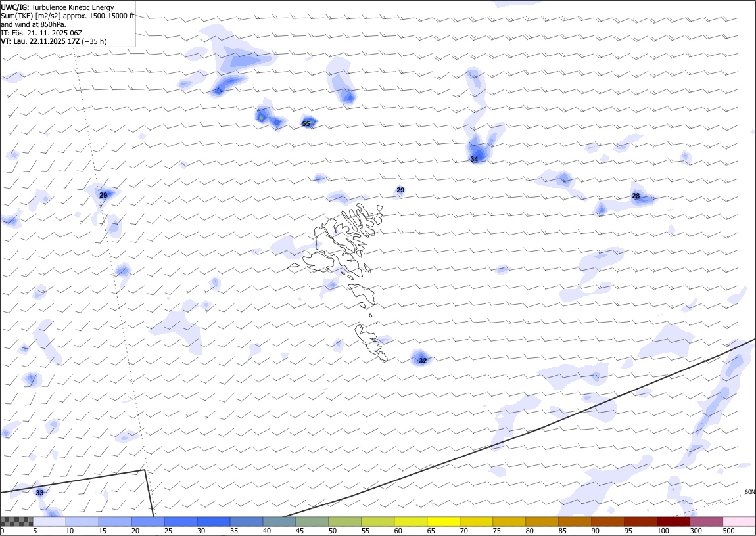Click the 90–95 rust legend swatch
Screen dimensions: 756x536
[x=607, y=522]
